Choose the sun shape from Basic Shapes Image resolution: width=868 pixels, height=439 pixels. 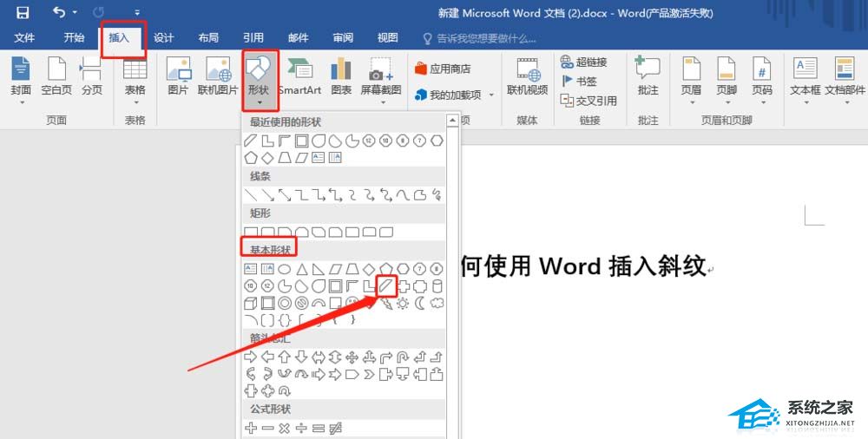404,303
